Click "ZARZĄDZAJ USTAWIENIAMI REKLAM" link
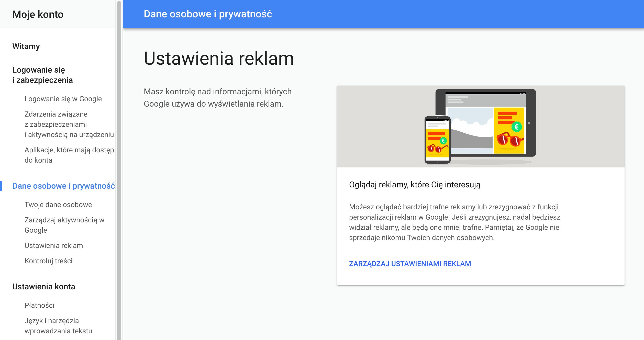 (x=409, y=263)
